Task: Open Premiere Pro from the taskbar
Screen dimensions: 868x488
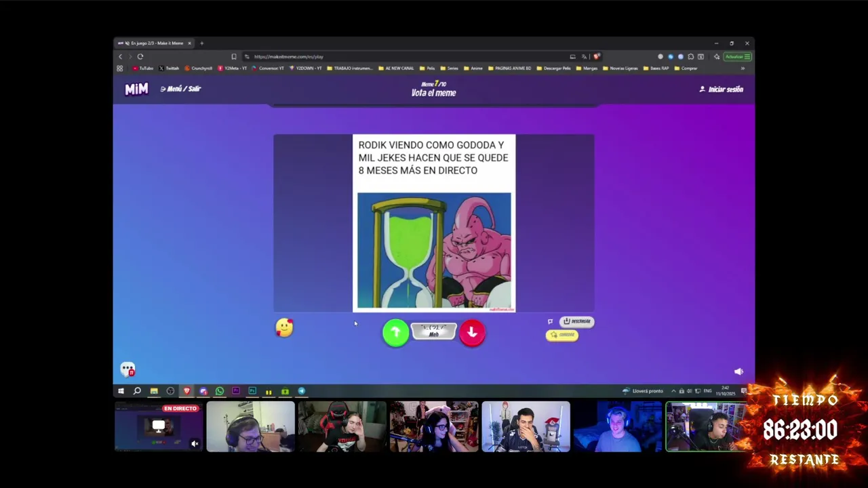Action: point(235,391)
